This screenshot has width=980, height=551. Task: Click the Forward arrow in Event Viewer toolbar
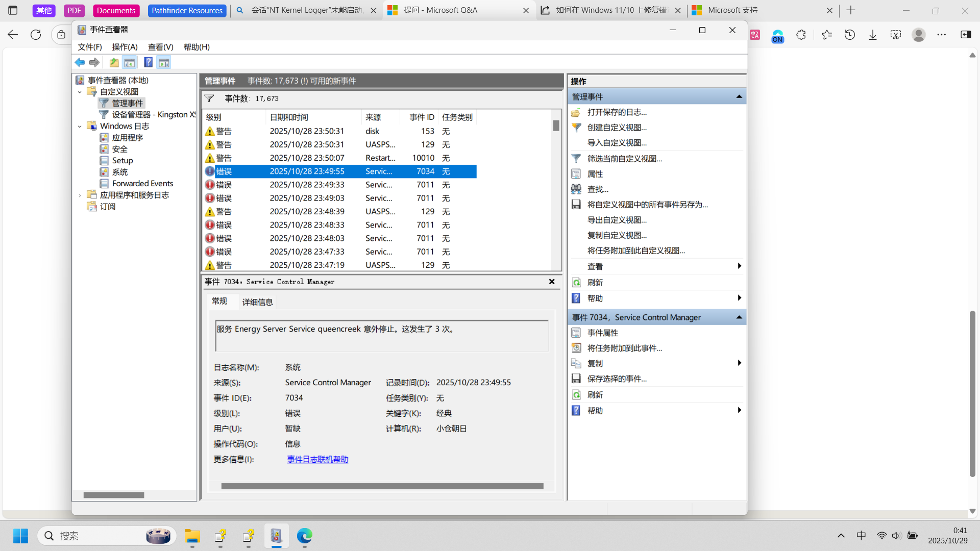(x=94, y=62)
